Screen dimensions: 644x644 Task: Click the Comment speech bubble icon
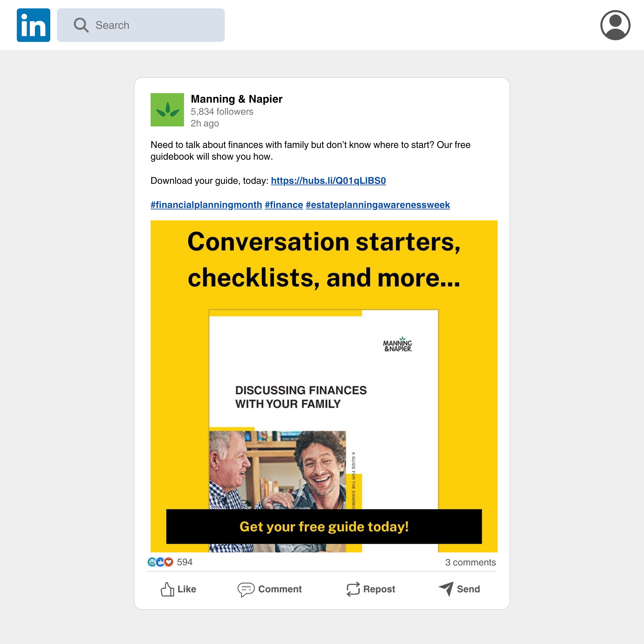(246, 589)
